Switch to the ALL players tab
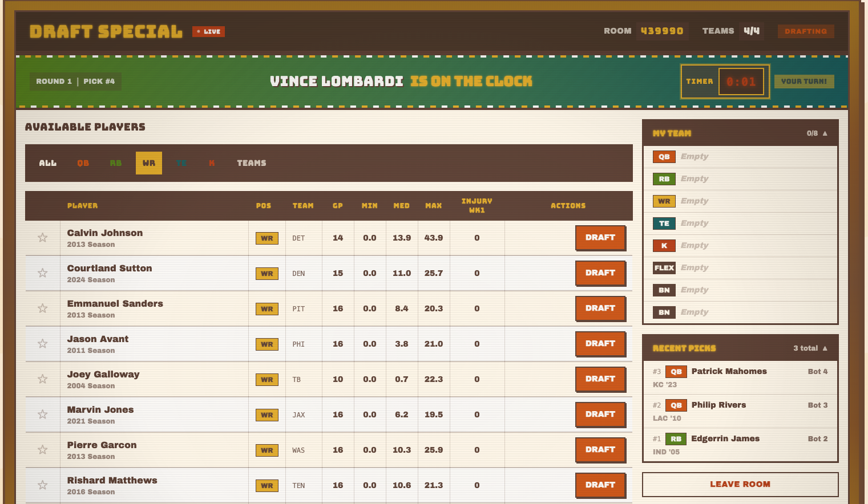This screenshot has width=868, height=504. (x=47, y=163)
